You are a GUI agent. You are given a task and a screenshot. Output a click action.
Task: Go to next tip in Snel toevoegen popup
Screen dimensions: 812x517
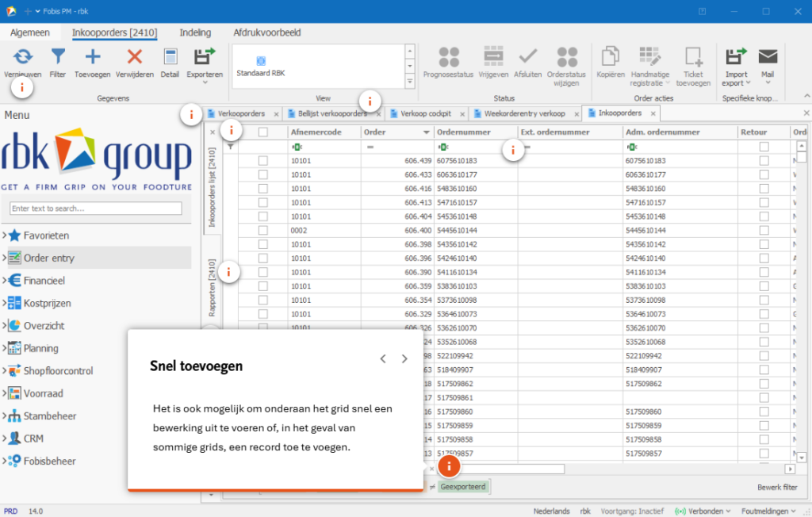404,358
